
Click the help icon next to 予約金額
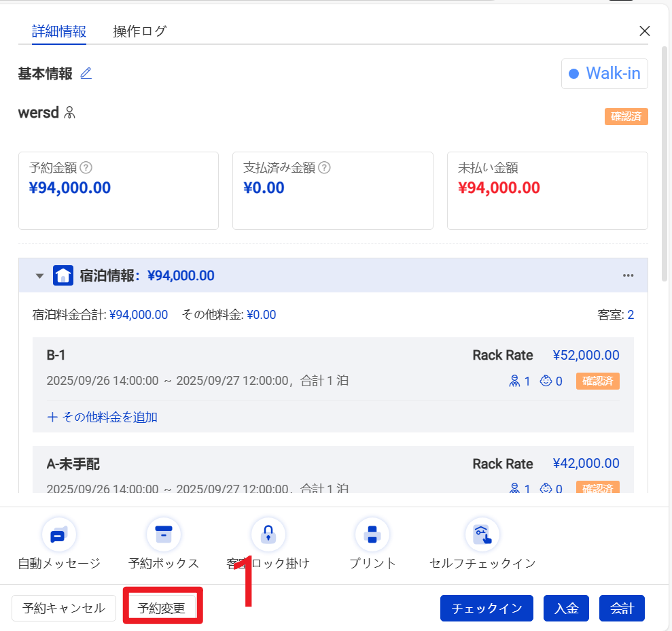[x=86, y=167]
